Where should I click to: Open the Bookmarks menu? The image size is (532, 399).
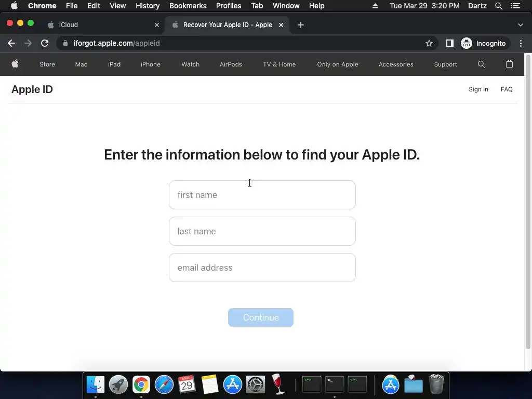coord(188,6)
